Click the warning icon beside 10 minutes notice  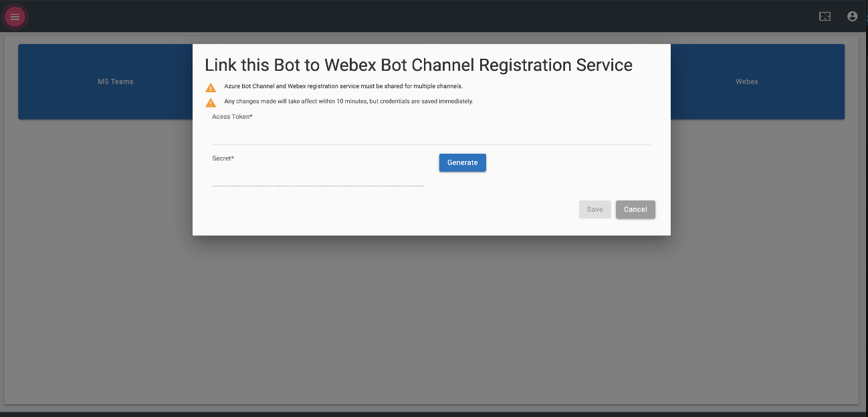(211, 102)
